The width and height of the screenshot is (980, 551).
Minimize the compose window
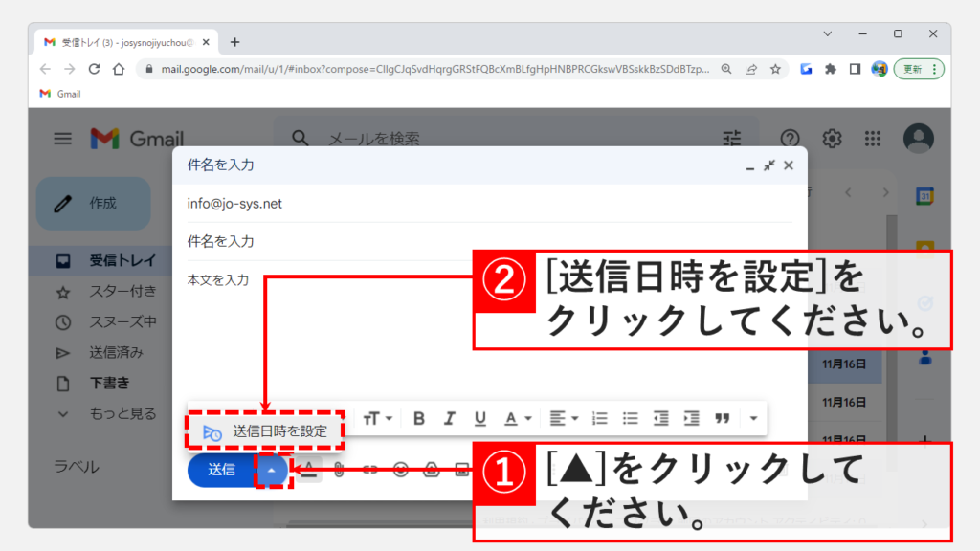(x=749, y=166)
